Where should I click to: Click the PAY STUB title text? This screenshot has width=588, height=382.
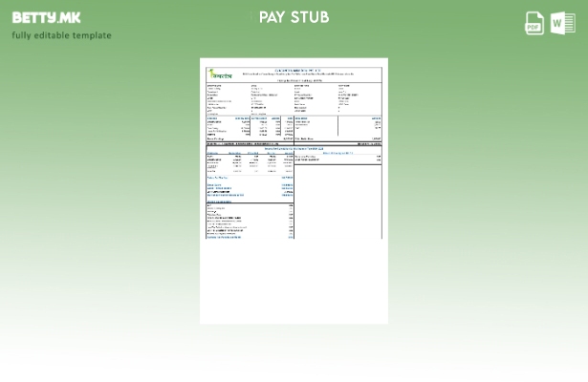pos(294,17)
